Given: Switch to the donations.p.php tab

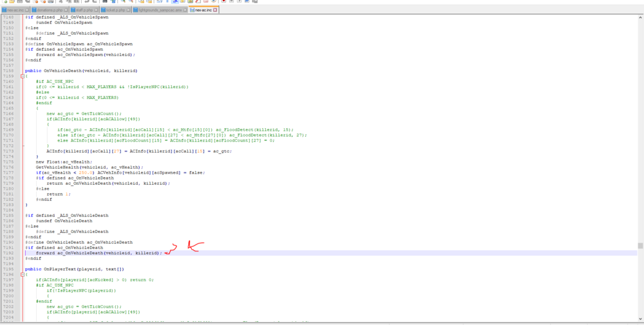Looking at the screenshot, I should [50, 10].
